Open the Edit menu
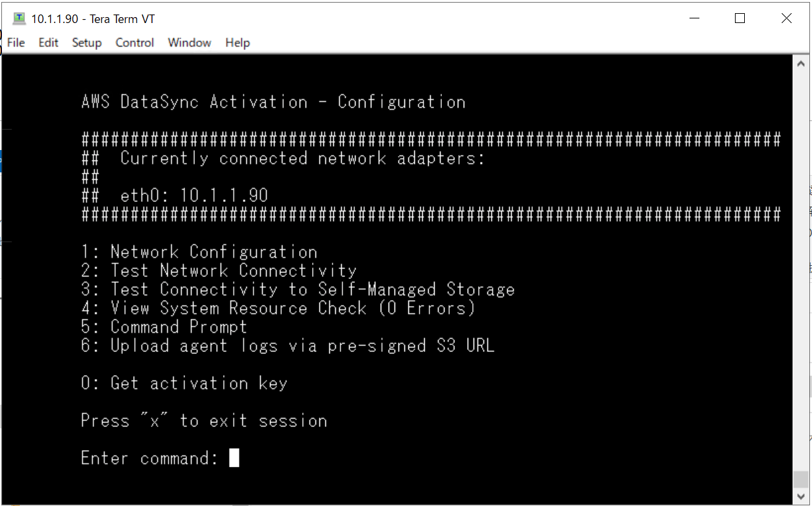The image size is (812, 506). tap(48, 43)
